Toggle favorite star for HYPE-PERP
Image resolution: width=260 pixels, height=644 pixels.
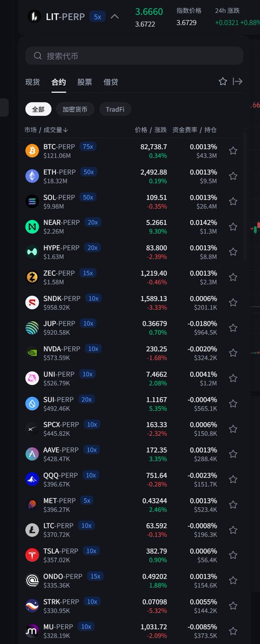233,252
